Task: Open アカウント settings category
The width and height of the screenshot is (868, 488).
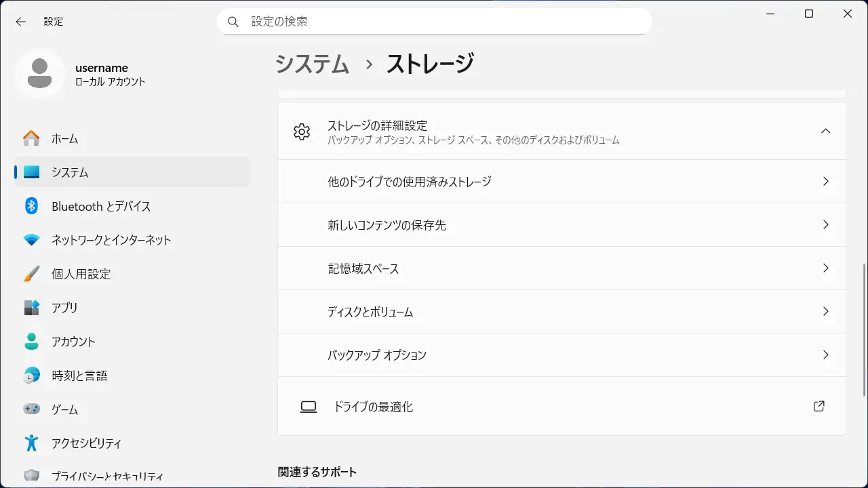Action: pos(73,342)
